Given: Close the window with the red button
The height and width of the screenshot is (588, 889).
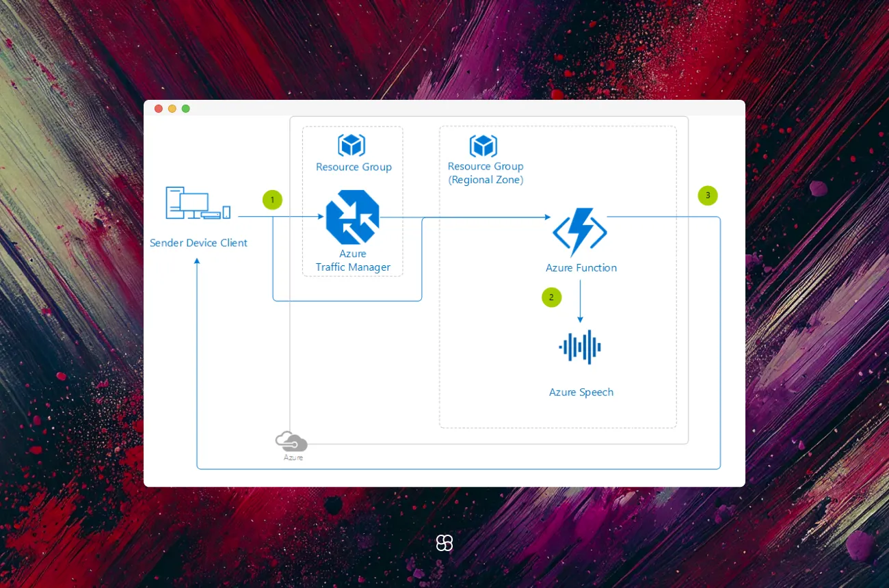Looking at the screenshot, I should 159,109.
